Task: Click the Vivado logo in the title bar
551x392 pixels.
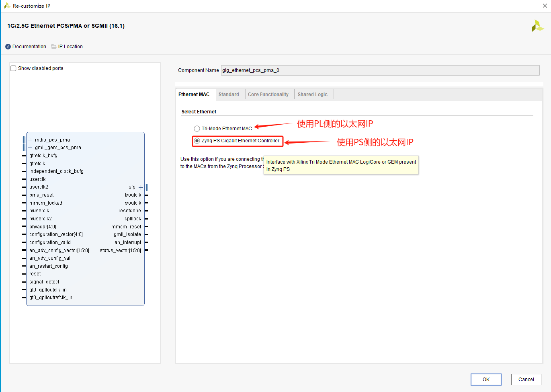Action: coord(7,6)
